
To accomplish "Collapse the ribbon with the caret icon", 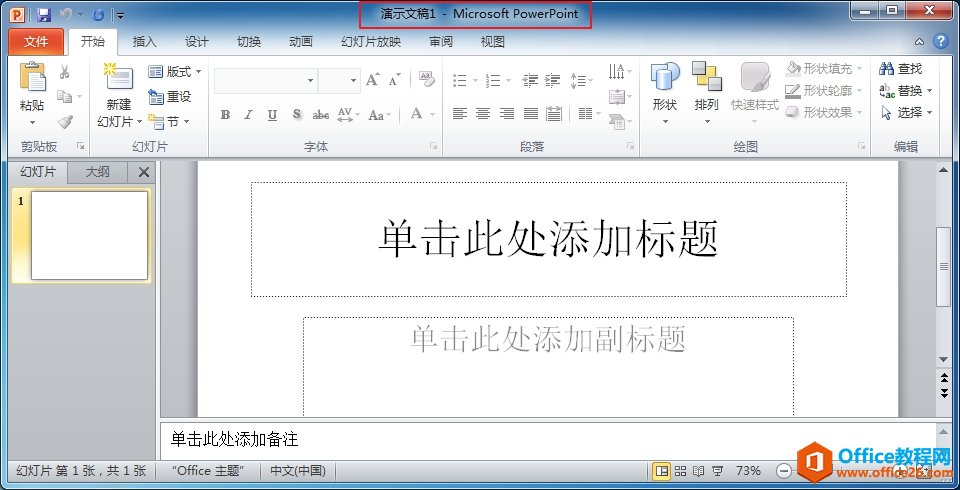I will click(x=920, y=42).
